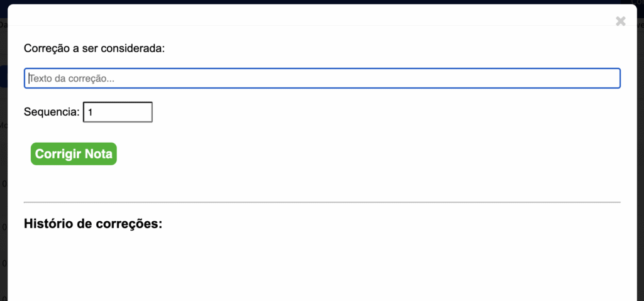Click the 'Sequencia:' label text
The image size is (644, 301).
click(x=52, y=112)
